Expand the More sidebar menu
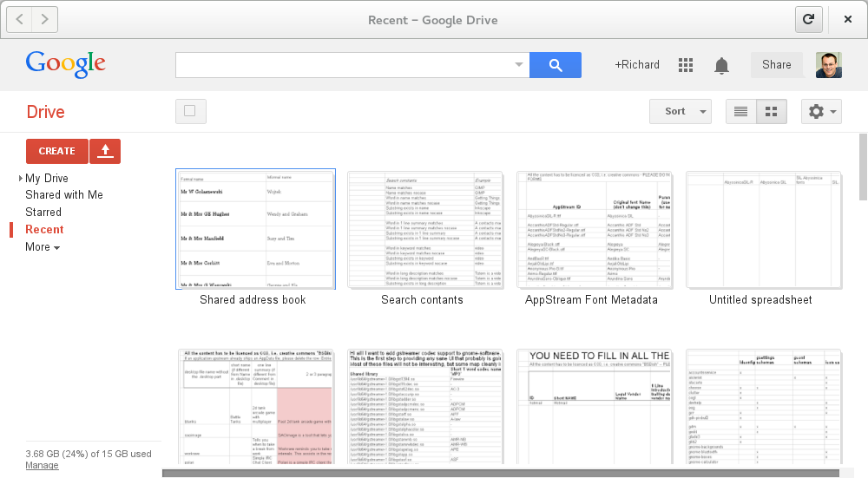The width and height of the screenshot is (868, 478). point(43,246)
